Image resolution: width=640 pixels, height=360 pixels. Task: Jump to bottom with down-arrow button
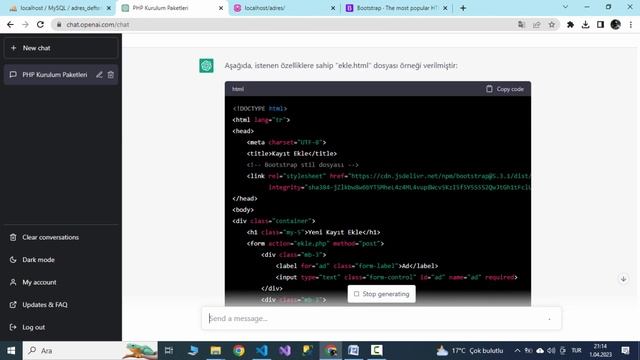pyautogui.click(x=623, y=279)
